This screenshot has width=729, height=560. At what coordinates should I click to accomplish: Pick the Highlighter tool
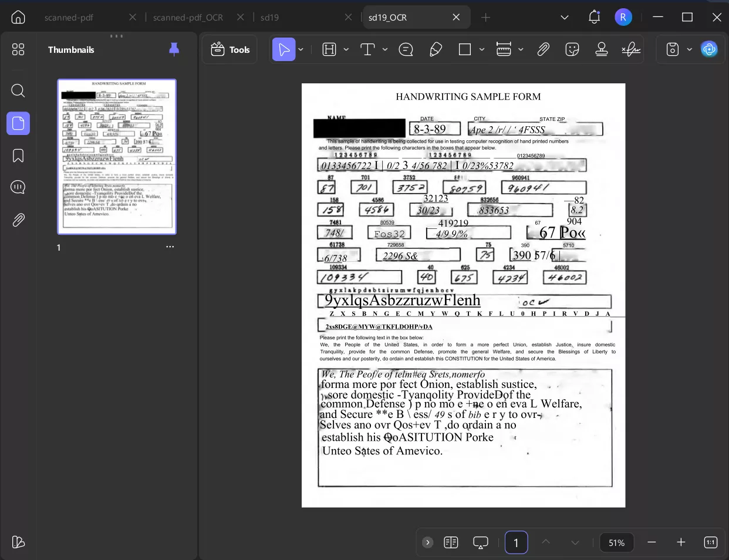pyautogui.click(x=436, y=49)
